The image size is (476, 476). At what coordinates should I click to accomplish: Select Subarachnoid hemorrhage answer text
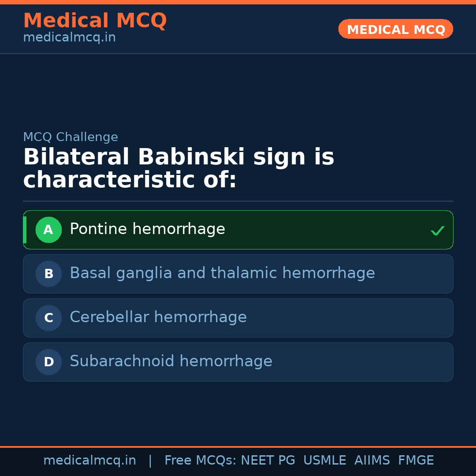tap(171, 361)
